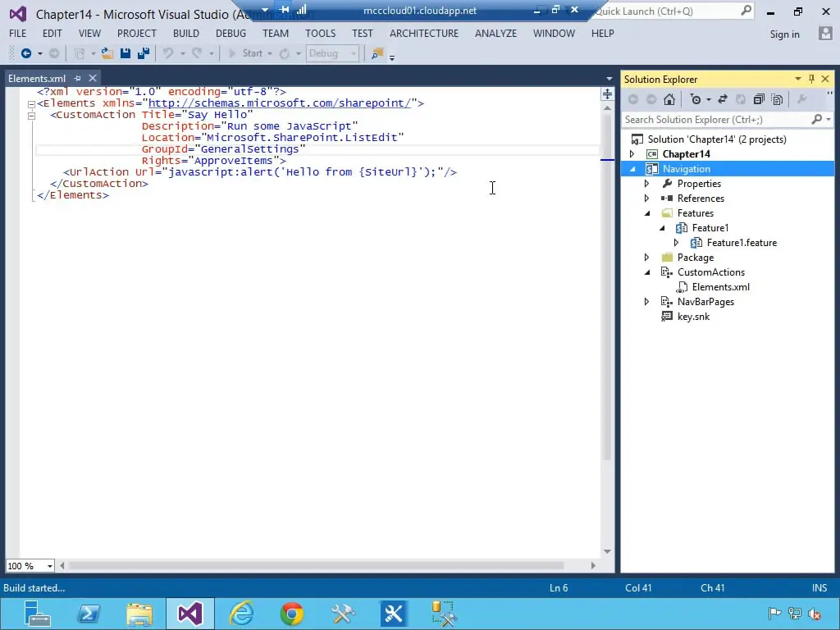Click the editor split-window handle
Image resolution: width=840 pixels, height=630 pixels.
point(607,94)
